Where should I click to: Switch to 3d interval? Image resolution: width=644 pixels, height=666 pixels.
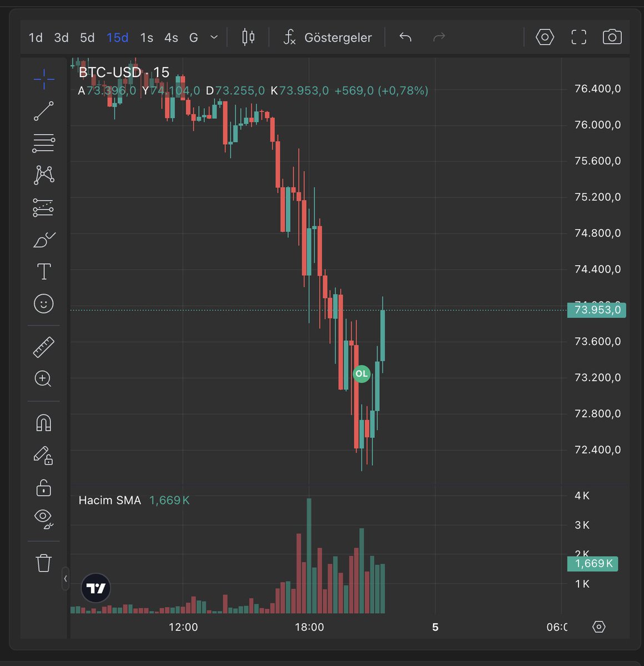[x=61, y=37]
